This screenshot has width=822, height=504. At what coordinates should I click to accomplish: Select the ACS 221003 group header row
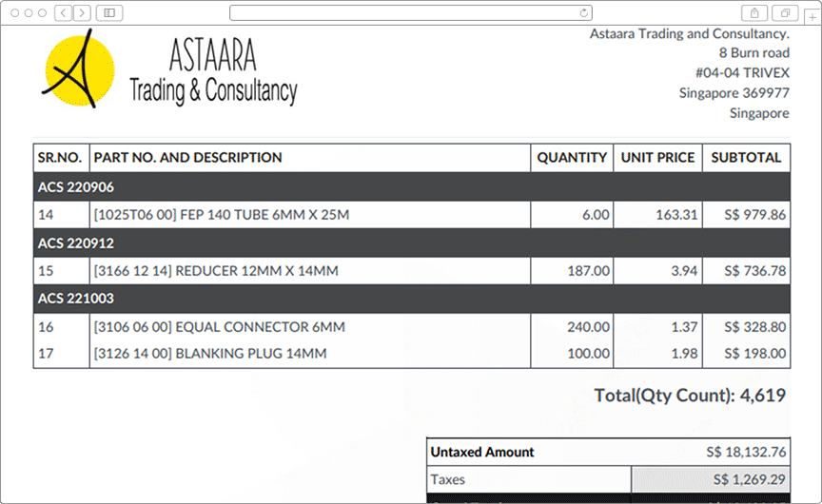[411, 299]
